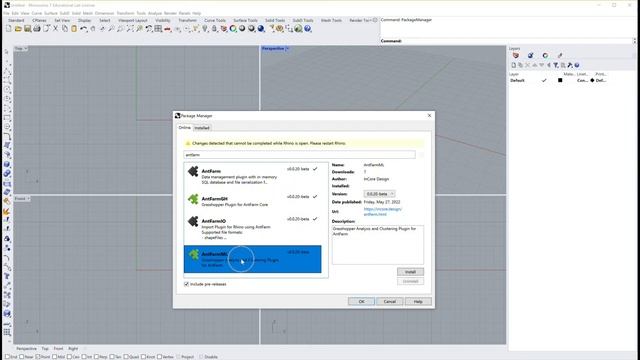This screenshot has width=640, height=360.
Task: Click the Undo arrow icon
Action: [x=83, y=29]
